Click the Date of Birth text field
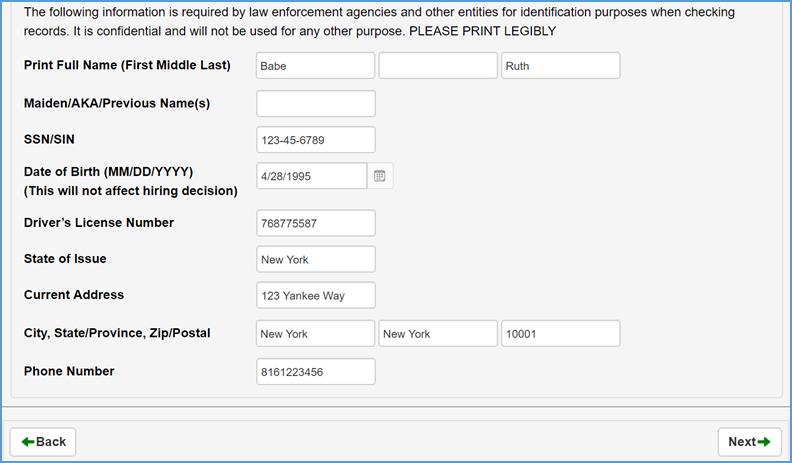792x463 pixels. click(311, 176)
